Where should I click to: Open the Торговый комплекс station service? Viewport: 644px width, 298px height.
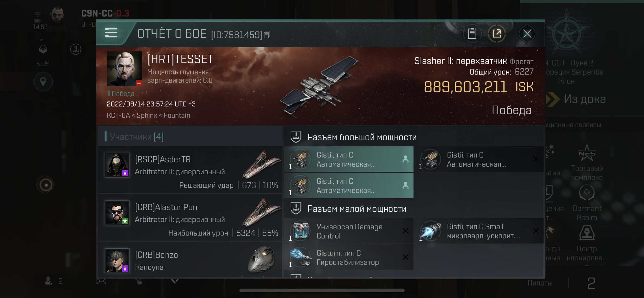pyautogui.click(x=586, y=162)
